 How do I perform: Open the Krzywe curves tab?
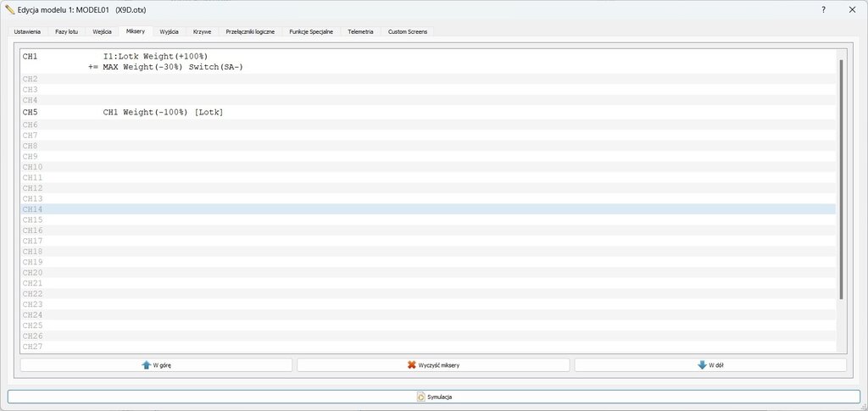[x=202, y=31]
